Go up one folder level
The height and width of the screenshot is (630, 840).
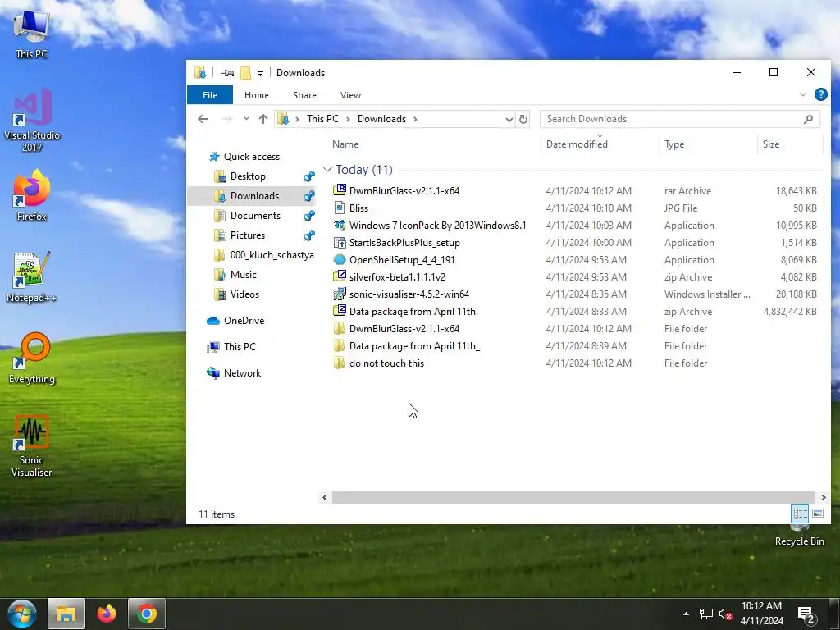(x=263, y=119)
